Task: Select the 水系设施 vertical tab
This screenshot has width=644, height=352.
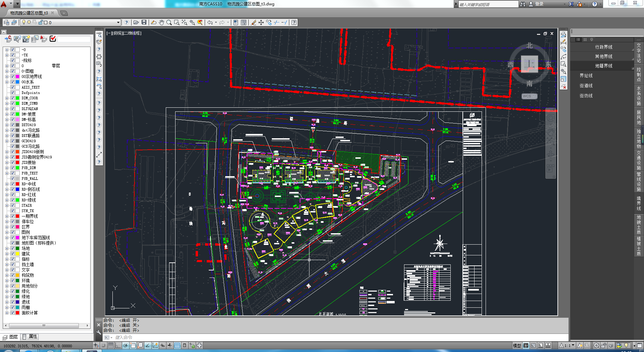Action: (x=639, y=96)
